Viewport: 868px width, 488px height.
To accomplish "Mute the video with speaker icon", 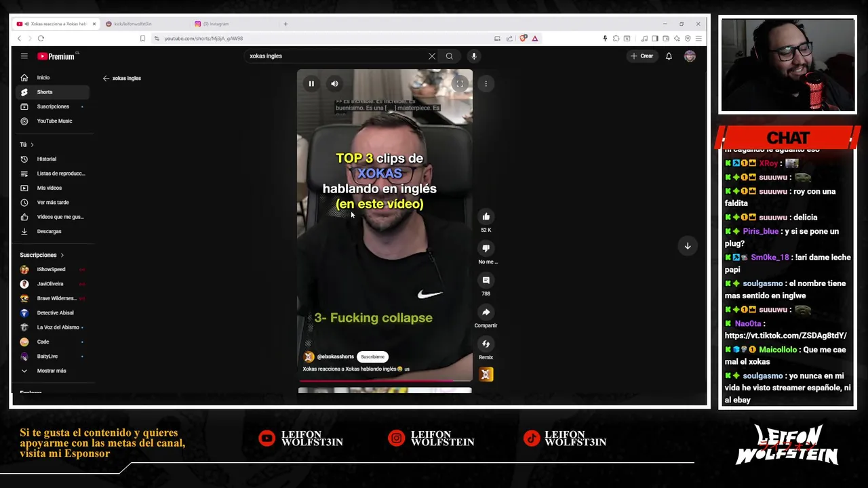I will (x=334, y=83).
